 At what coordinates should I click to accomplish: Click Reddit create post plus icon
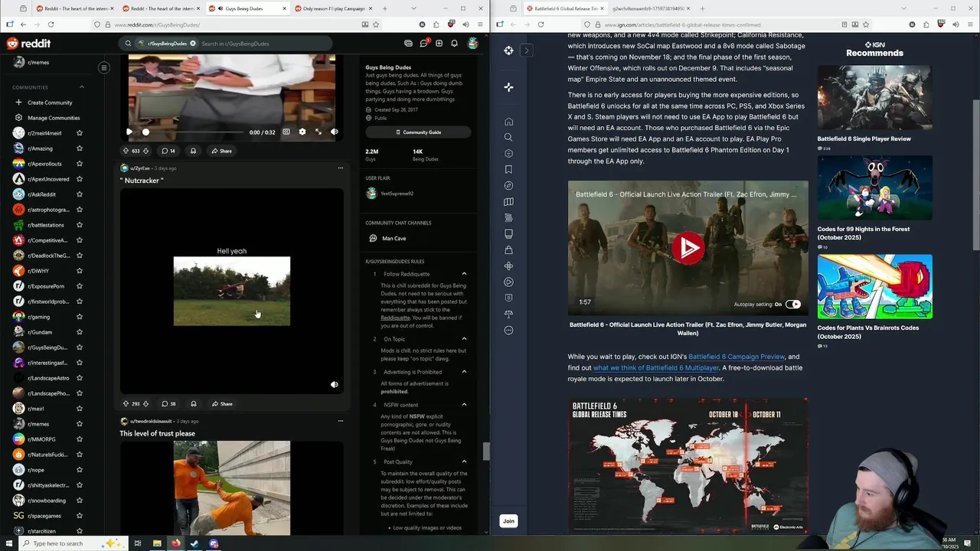[439, 44]
